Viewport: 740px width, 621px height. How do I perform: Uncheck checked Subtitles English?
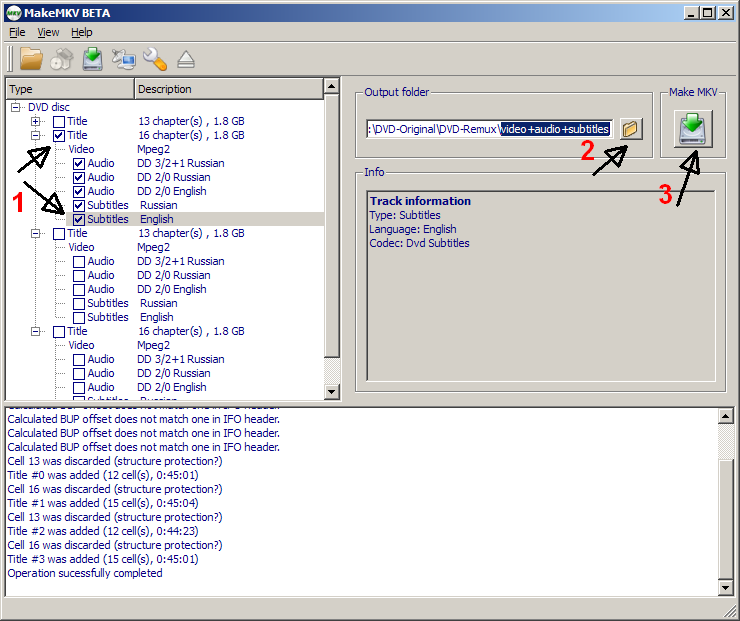coord(79,220)
